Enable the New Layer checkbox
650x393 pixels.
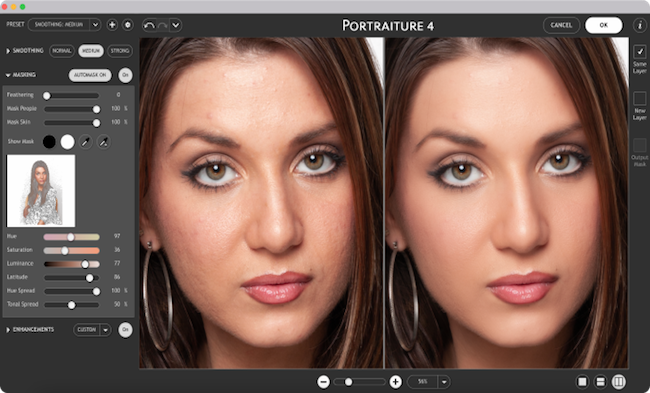[x=640, y=98]
